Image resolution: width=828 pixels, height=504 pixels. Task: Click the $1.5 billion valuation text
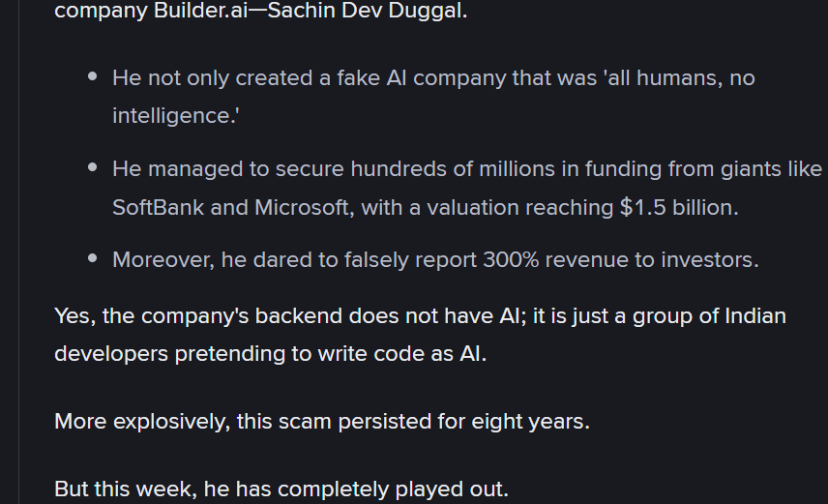[x=679, y=208]
